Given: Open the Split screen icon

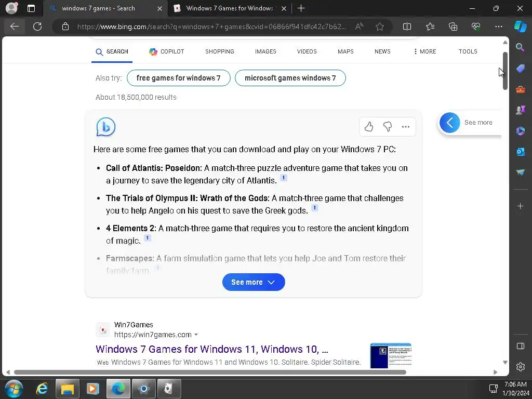Looking at the screenshot, I should [407, 26].
